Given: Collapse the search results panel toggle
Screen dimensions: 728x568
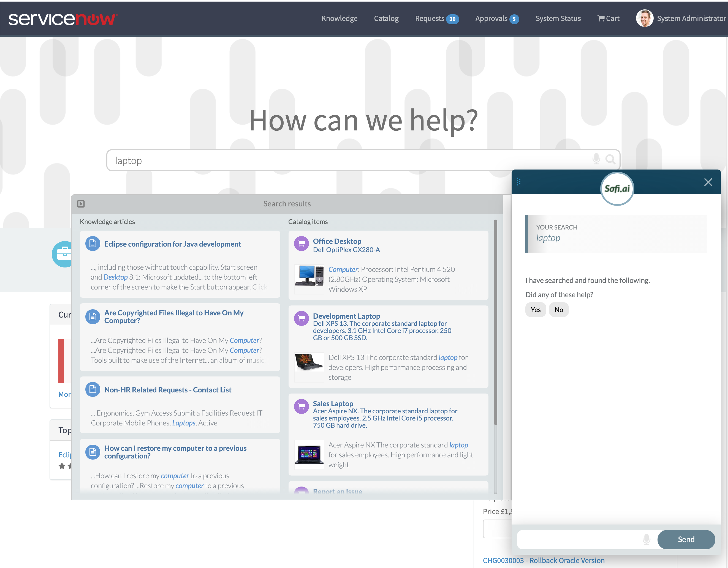Looking at the screenshot, I should tap(81, 204).
